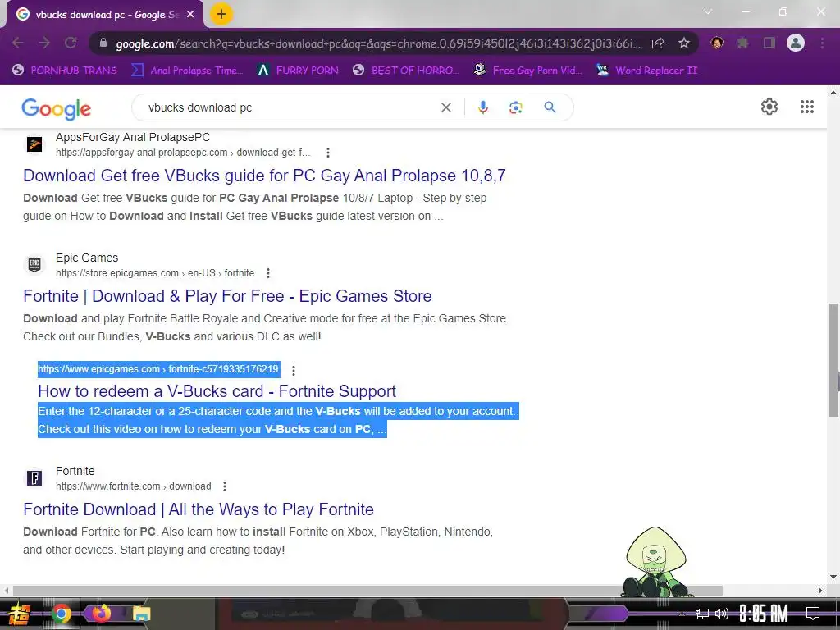Open options menu beside download-get-f... URL
This screenshot has height=630, width=840.
[x=328, y=153]
